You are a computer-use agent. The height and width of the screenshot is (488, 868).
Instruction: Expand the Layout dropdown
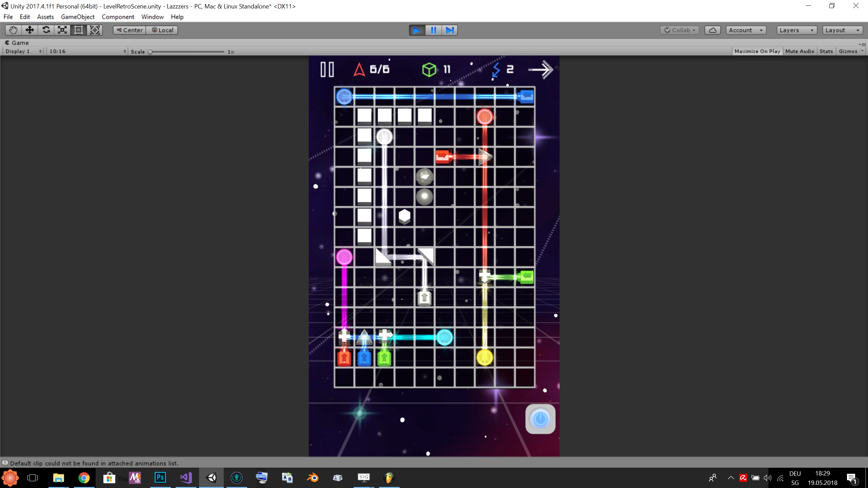click(842, 30)
